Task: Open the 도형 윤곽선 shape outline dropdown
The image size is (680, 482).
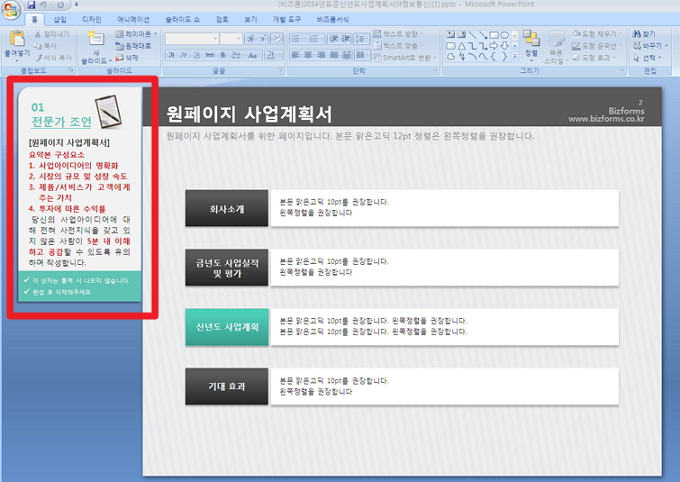Action: click(598, 46)
